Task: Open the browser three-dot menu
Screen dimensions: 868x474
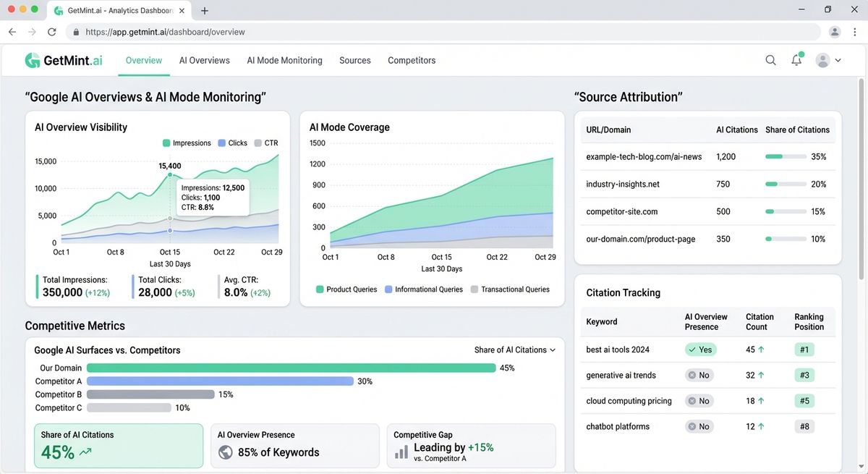Action: pyautogui.click(x=854, y=32)
